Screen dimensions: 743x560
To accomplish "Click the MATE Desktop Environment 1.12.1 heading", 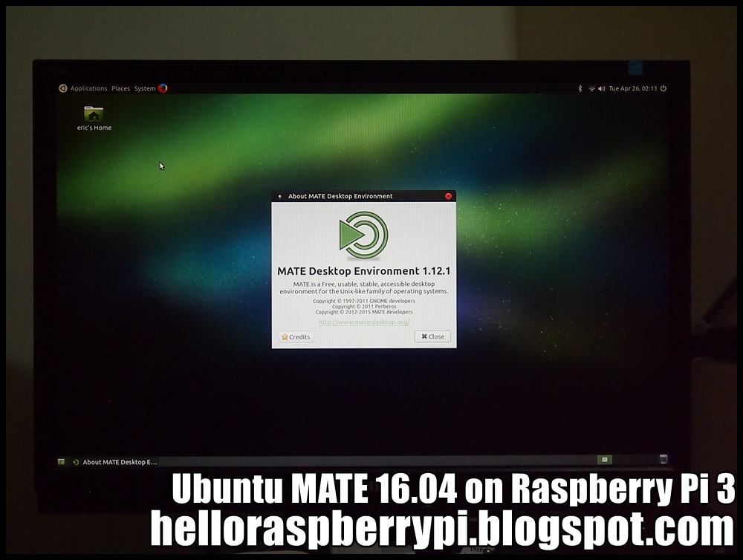I will coord(364,271).
